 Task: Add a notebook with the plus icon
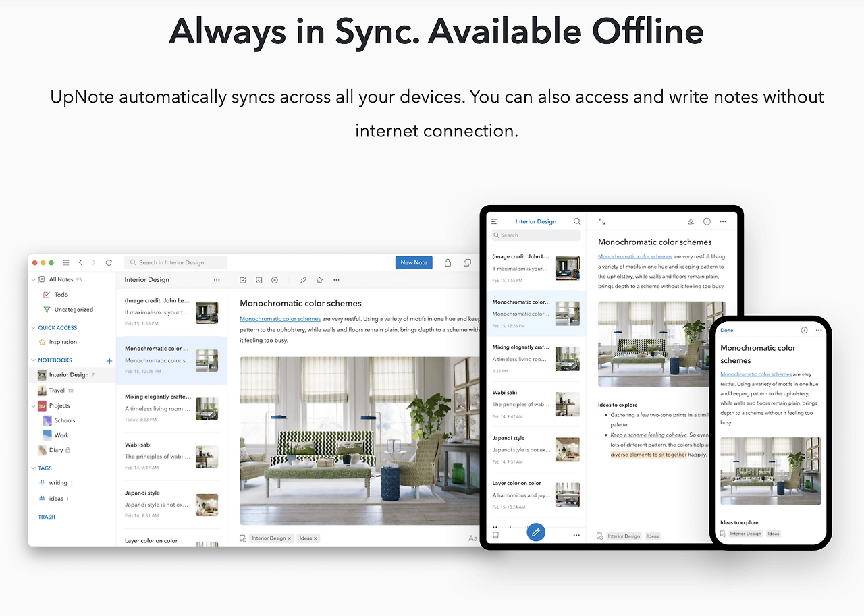109,361
